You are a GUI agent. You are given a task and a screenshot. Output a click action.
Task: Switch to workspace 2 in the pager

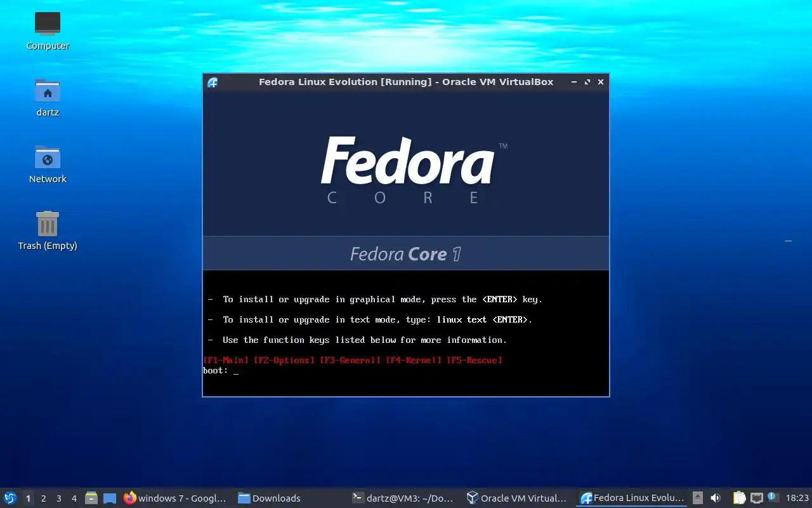point(43,498)
